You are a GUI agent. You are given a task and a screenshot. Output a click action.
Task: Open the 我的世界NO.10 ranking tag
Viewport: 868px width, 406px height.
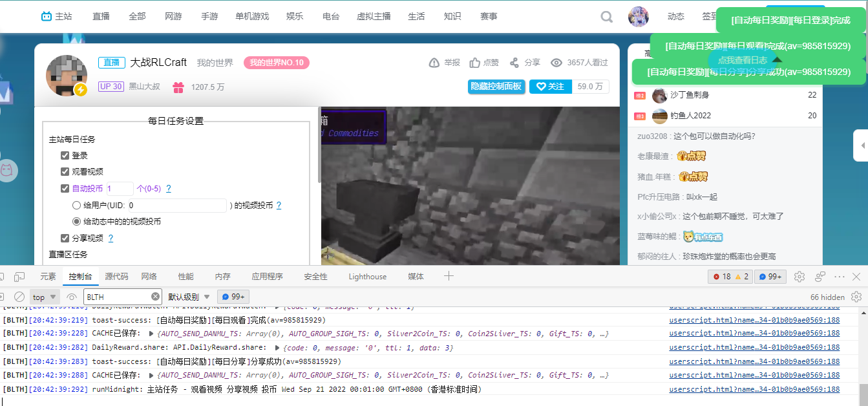277,63
